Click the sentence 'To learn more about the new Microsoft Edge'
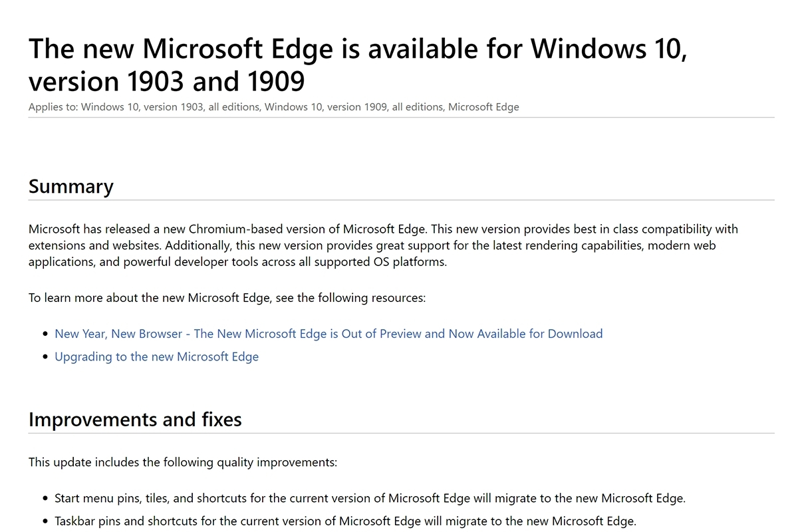798x532 pixels. pos(227,298)
